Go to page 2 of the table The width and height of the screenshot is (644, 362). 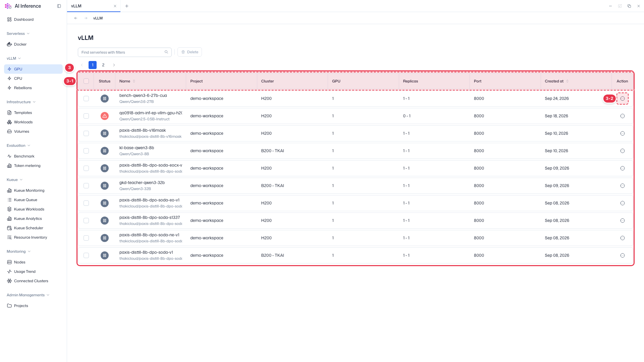click(103, 65)
